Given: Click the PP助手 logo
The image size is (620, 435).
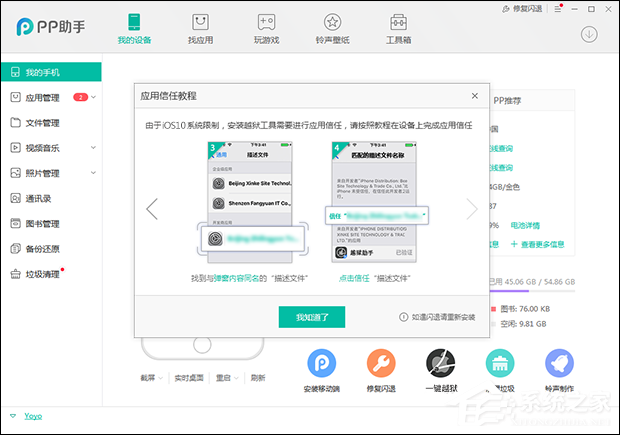Looking at the screenshot, I should 51,27.
